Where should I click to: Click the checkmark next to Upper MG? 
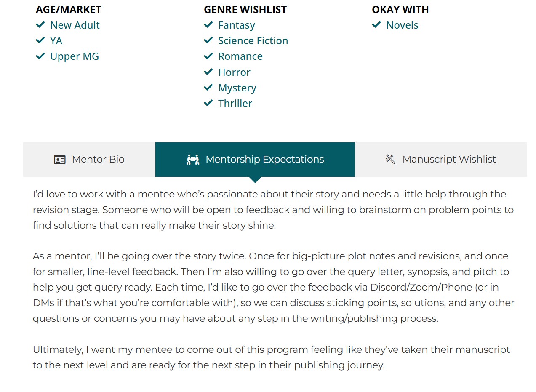pos(40,56)
